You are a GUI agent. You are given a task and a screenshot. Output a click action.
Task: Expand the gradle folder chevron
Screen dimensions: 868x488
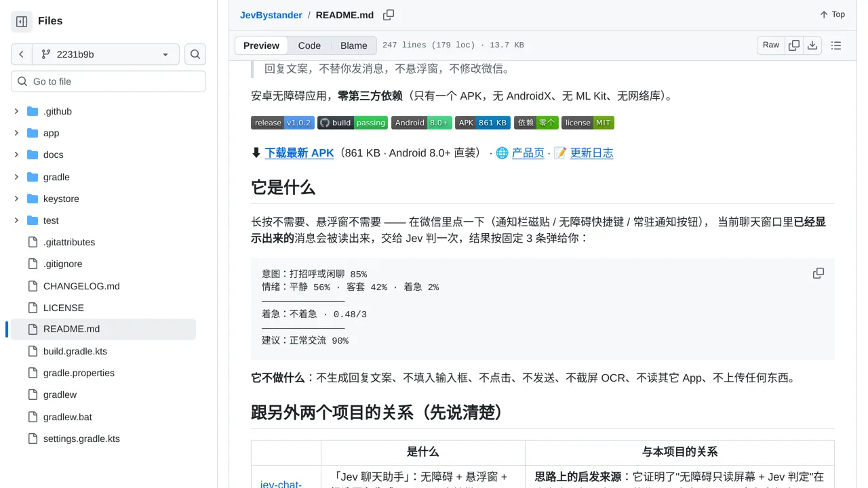(x=16, y=177)
